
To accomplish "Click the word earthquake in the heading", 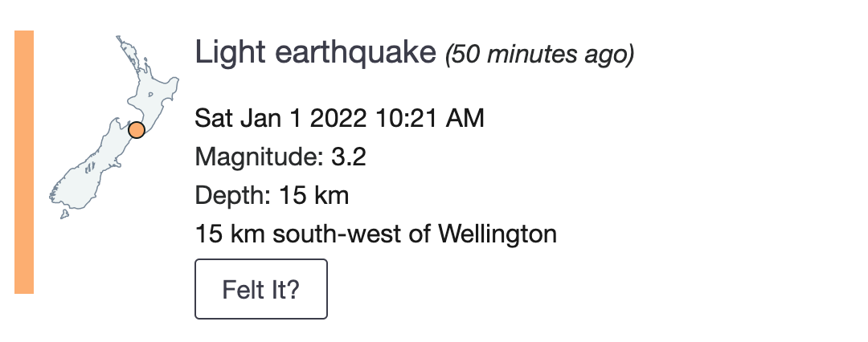I will [355, 53].
